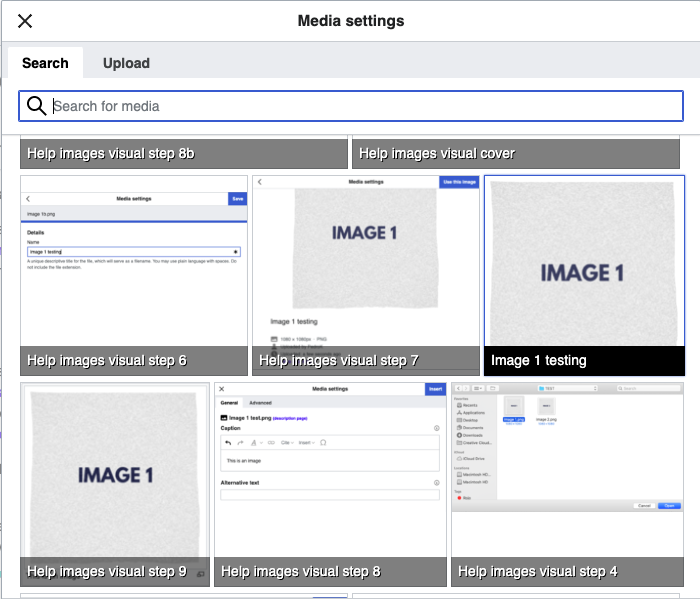Click the Media settings dialog title

click(350, 21)
